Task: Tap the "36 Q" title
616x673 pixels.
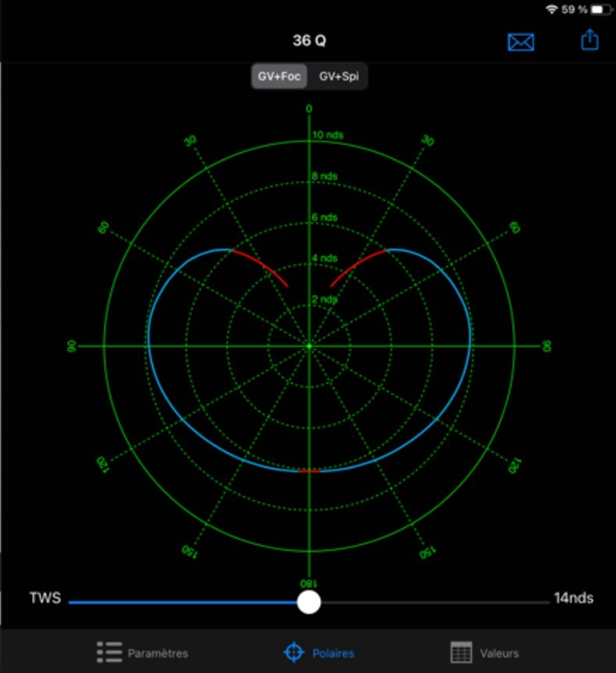Action: [x=309, y=41]
